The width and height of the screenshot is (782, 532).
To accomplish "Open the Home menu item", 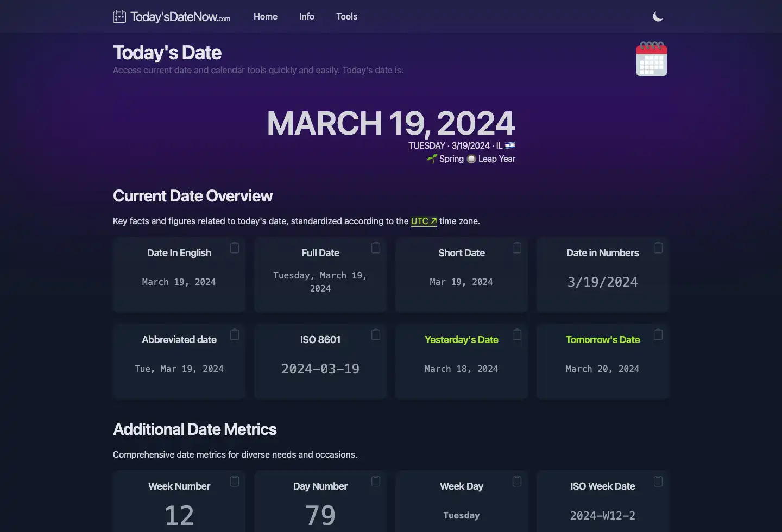I will (265, 17).
